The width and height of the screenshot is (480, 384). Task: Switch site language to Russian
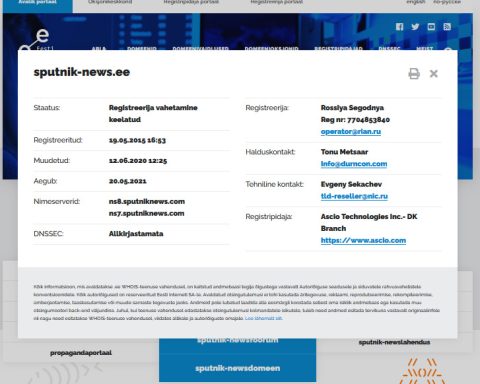447,2
